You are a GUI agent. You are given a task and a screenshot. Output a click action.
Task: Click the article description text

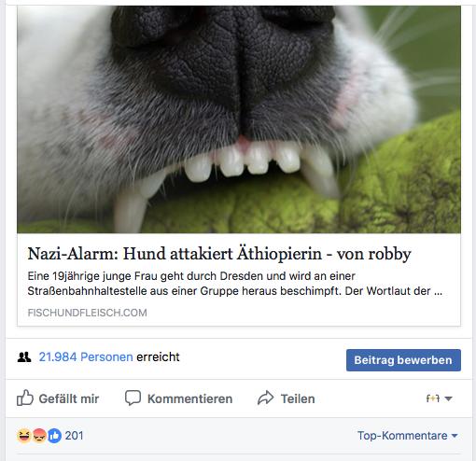point(235,284)
